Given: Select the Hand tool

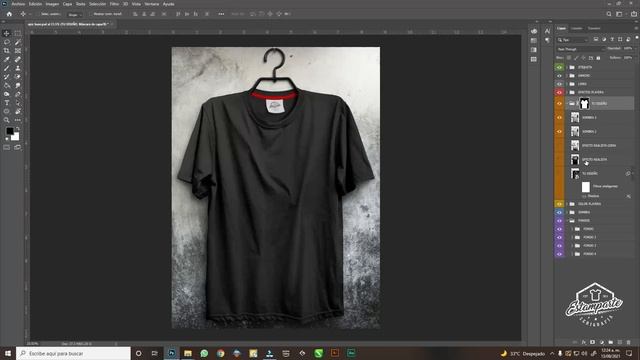Looking at the screenshot, I should point(18,111).
